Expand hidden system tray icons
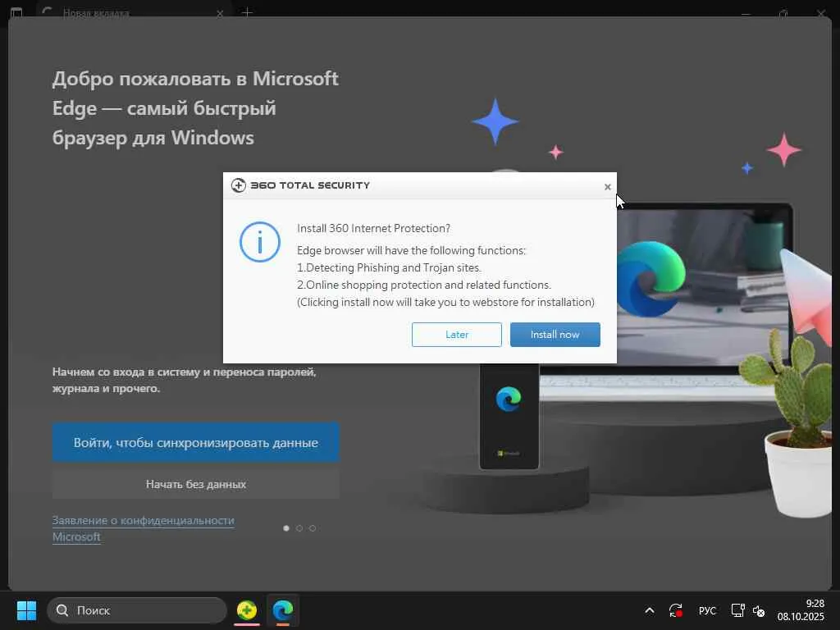 point(650,610)
